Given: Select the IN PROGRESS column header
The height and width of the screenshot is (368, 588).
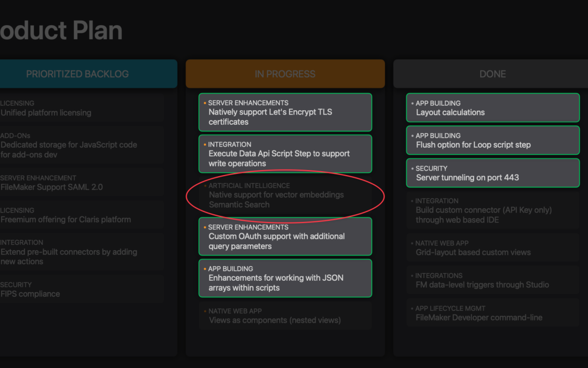Looking at the screenshot, I should click(285, 74).
